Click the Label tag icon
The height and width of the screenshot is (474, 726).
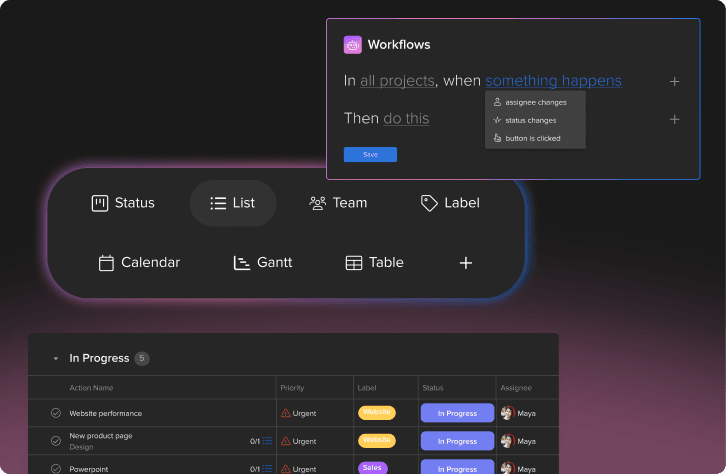tap(429, 203)
